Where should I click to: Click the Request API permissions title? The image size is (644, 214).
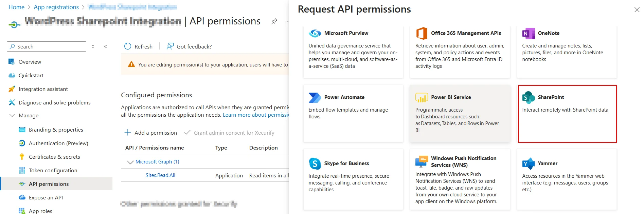[x=354, y=9]
